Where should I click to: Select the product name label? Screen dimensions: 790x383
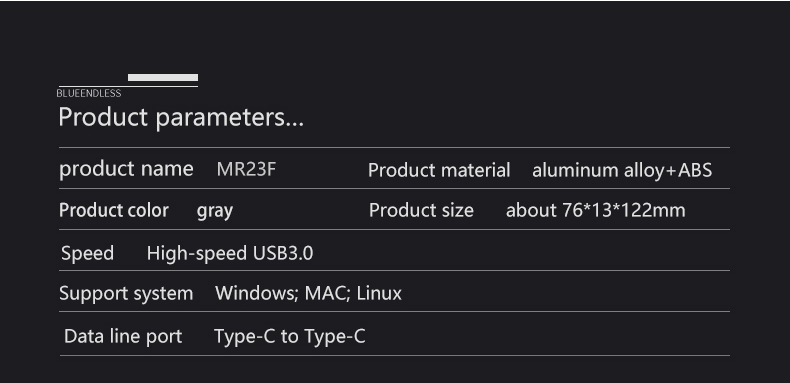tap(126, 169)
